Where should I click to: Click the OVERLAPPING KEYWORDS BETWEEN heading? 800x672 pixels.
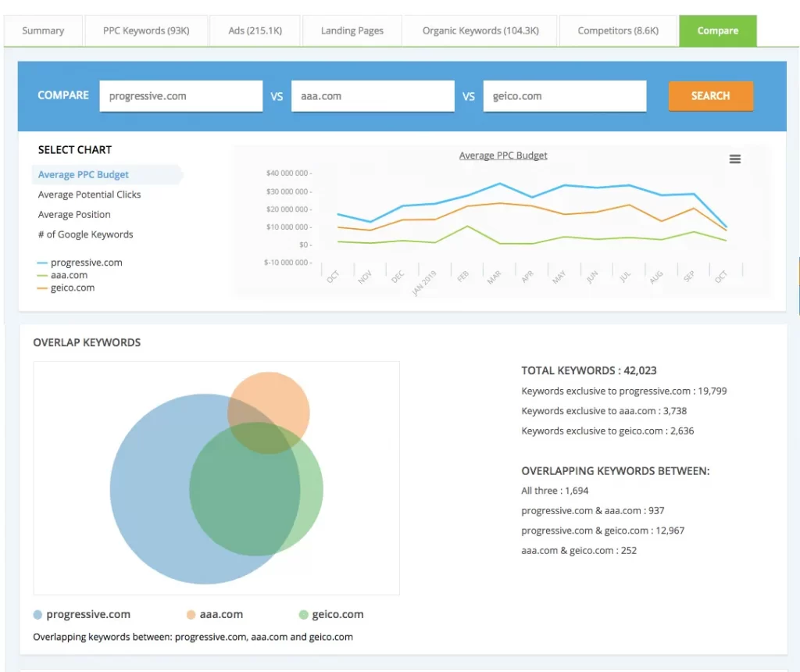click(616, 470)
